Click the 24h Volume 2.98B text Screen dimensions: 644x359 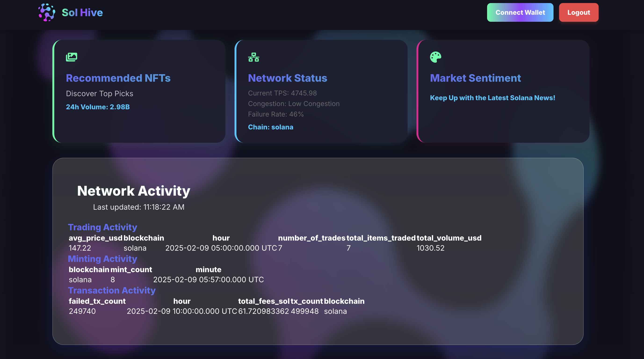pyautogui.click(x=98, y=107)
